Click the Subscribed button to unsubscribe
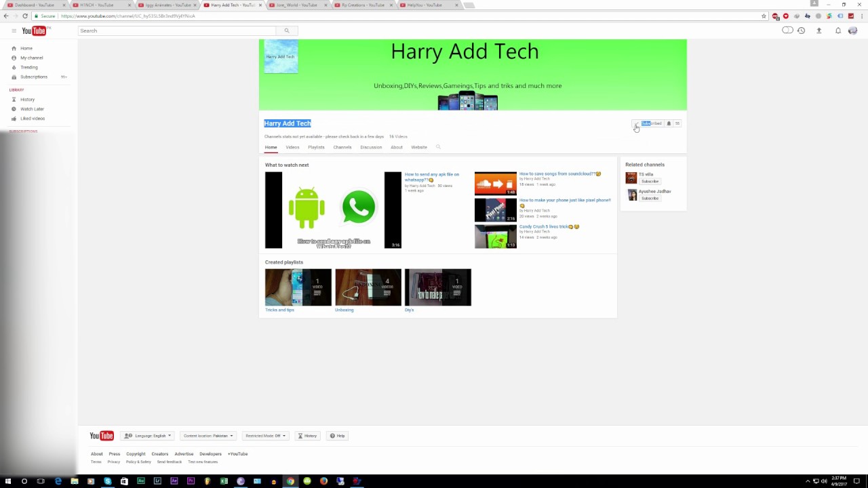 649,123
